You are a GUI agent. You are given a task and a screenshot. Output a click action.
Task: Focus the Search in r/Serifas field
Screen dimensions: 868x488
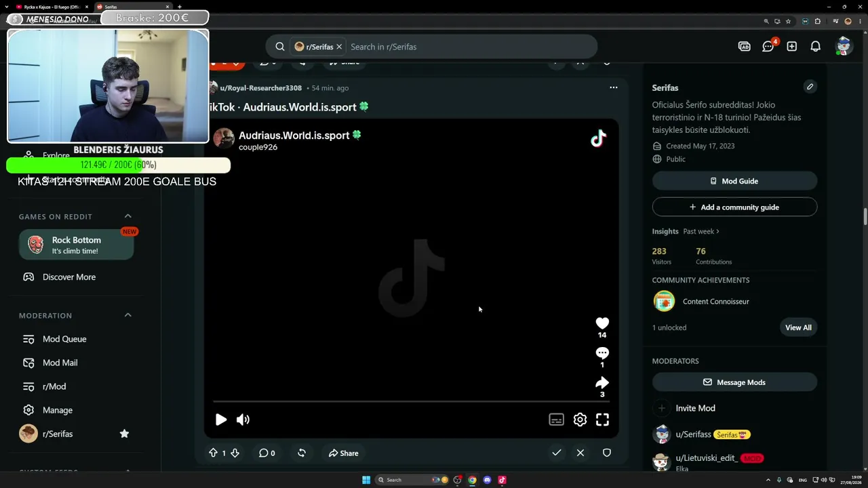click(x=469, y=47)
